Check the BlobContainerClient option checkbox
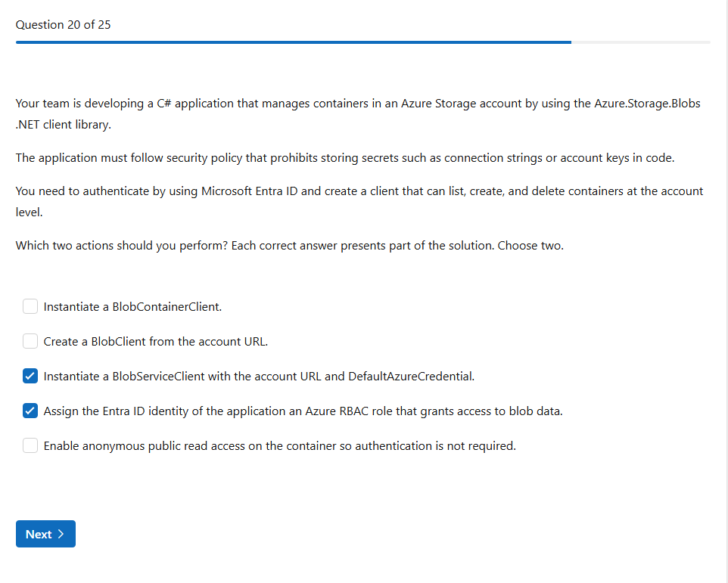 tap(30, 306)
